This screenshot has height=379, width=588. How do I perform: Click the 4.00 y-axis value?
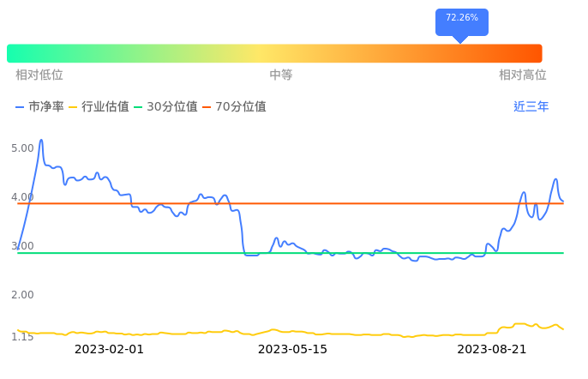pos(22,197)
